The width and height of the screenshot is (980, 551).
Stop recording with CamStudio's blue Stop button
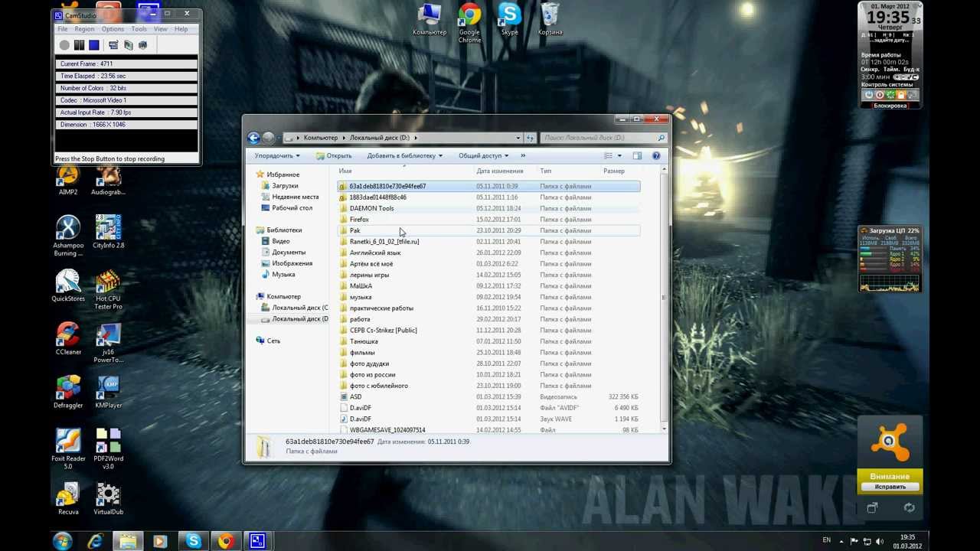tap(93, 45)
